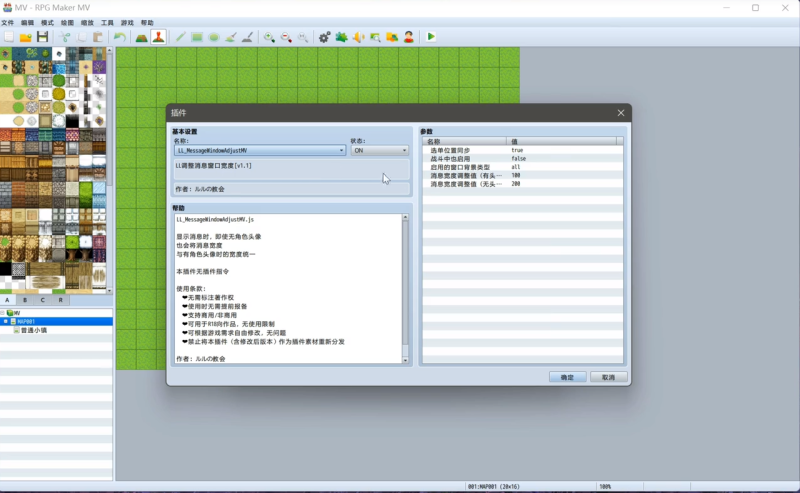Click the 名称 column header in 参数
The height and width of the screenshot is (493, 800).
[x=465, y=141]
